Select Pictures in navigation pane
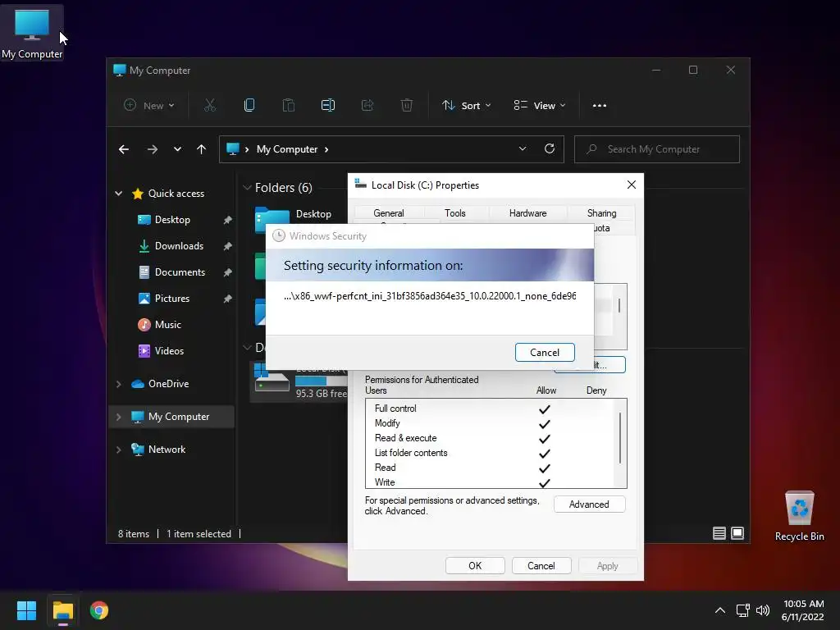This screenshot has height=630, width=840. click(x=172, y=299)
